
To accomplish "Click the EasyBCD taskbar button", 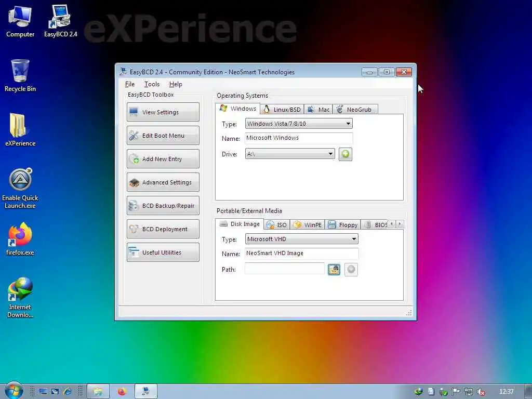I will click(146, 392).
